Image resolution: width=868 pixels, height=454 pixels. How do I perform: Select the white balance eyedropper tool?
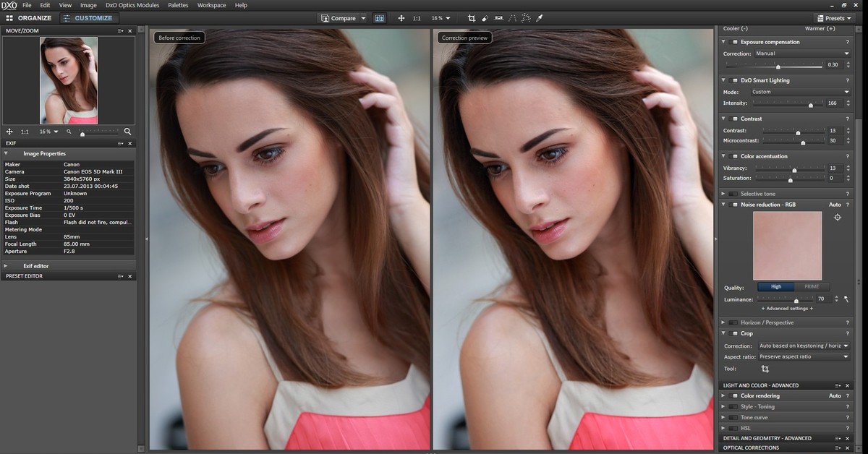tap(540, 18)
